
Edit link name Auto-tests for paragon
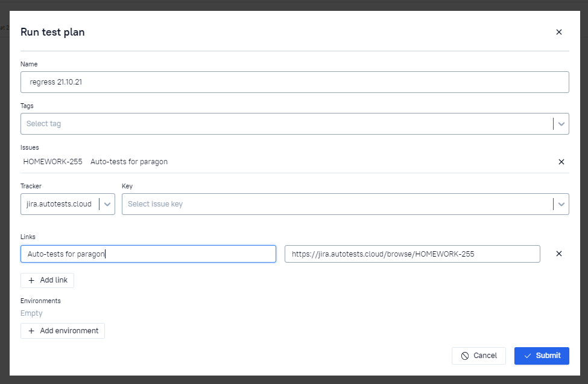click(148, 254)
